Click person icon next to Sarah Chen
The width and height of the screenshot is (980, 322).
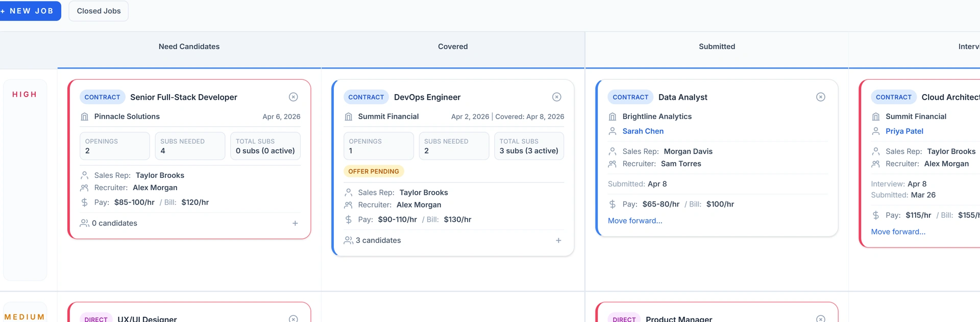pyautogui.click(x=612, y=131)
